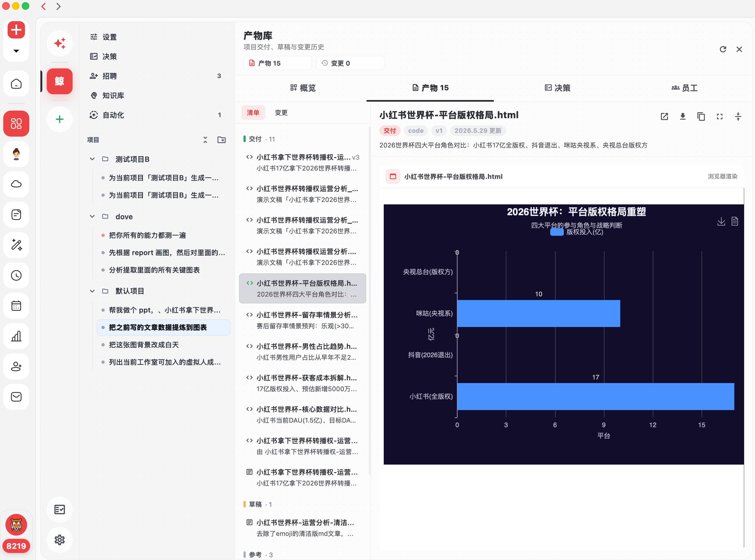Open the bar chart analytics icon
The height and width of the screenshot is (560, 755).
[16, 336]
